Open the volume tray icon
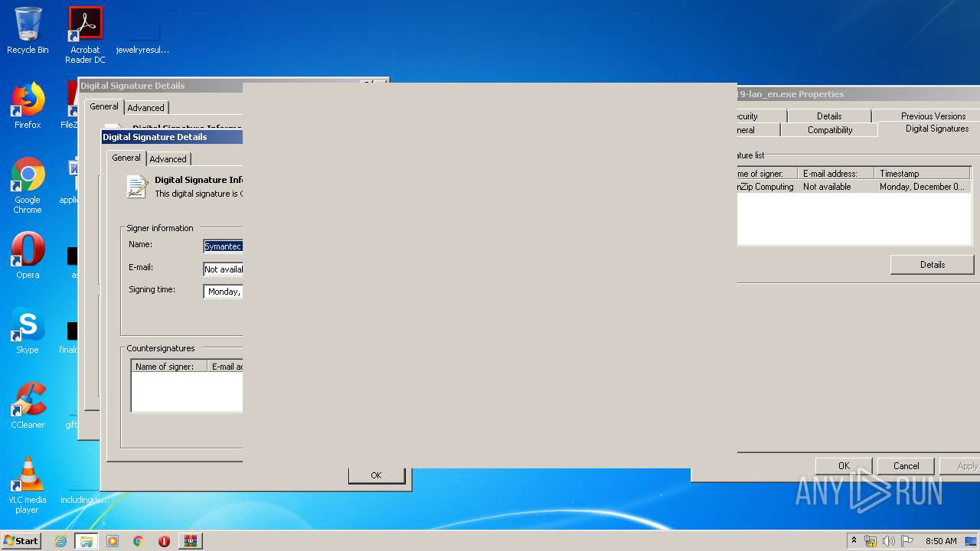The image size is (980, 551). pyautogui.click(x=889, y=541)
